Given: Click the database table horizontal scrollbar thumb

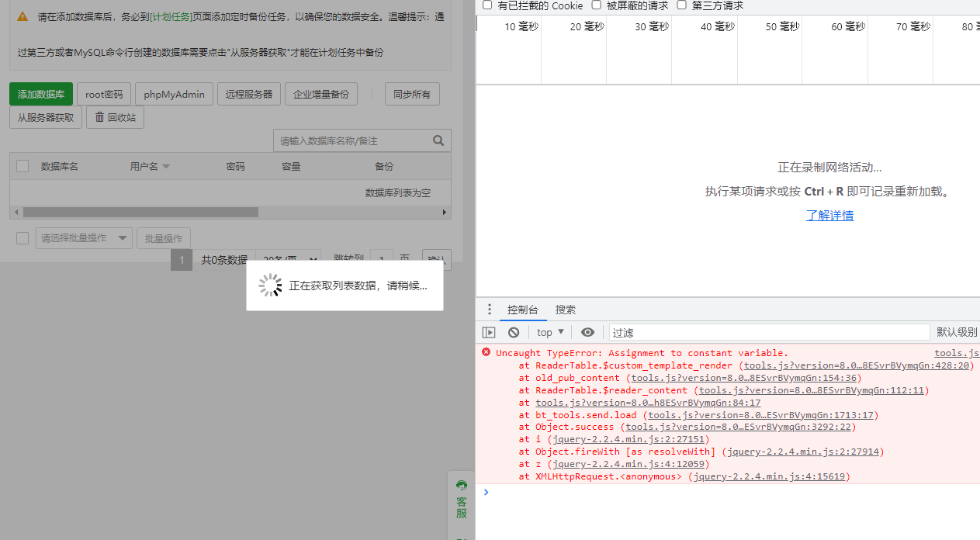Looking at the screenshot, I should 140,212.
